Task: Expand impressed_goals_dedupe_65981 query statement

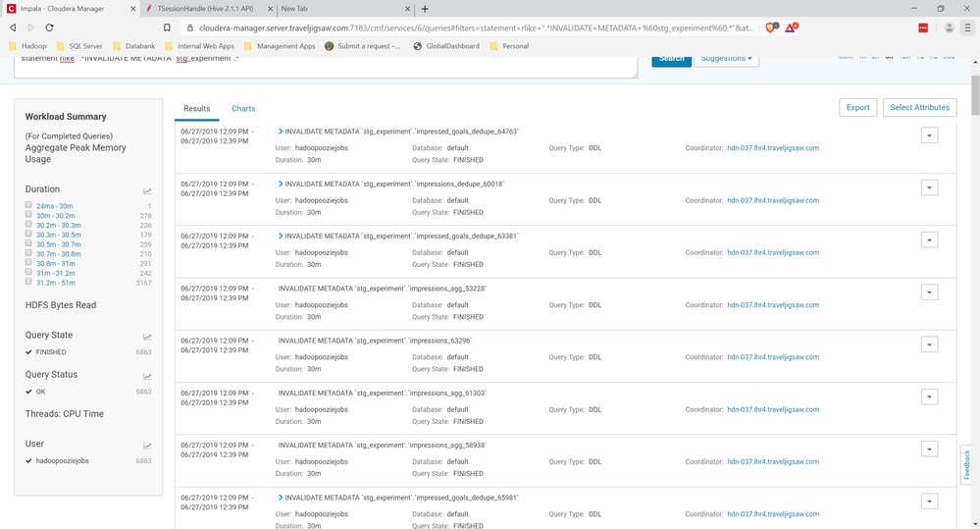Action: (281, 498)
